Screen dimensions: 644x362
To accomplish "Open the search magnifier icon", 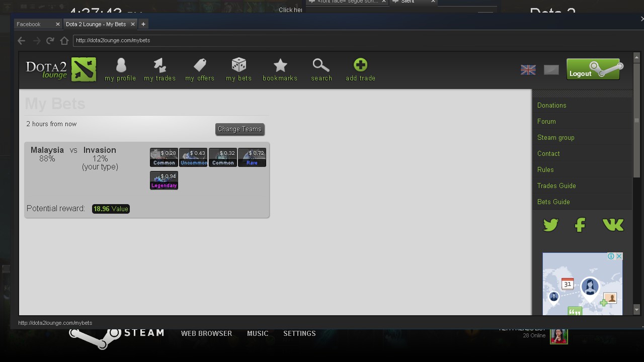I will click(321, 65).
